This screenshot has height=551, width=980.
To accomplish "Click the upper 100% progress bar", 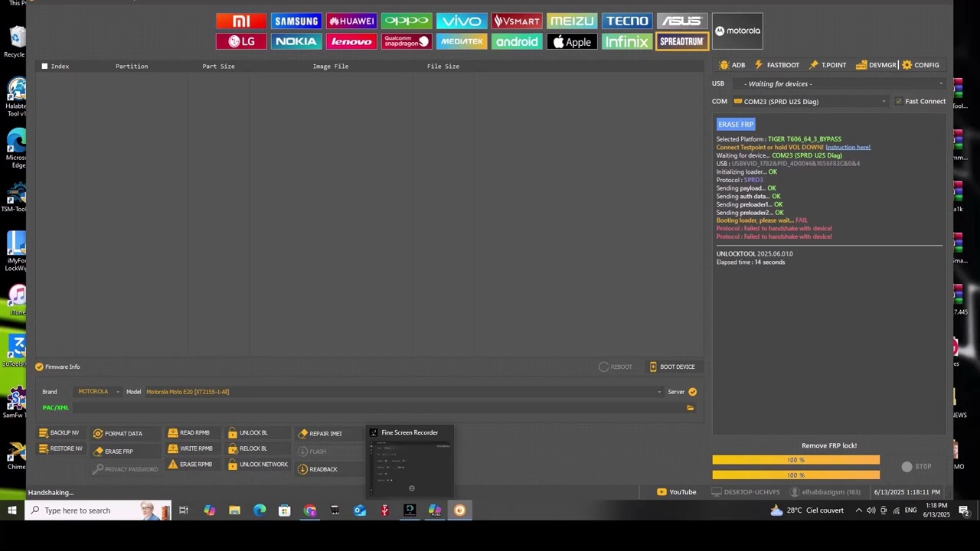I will [795, 460].
